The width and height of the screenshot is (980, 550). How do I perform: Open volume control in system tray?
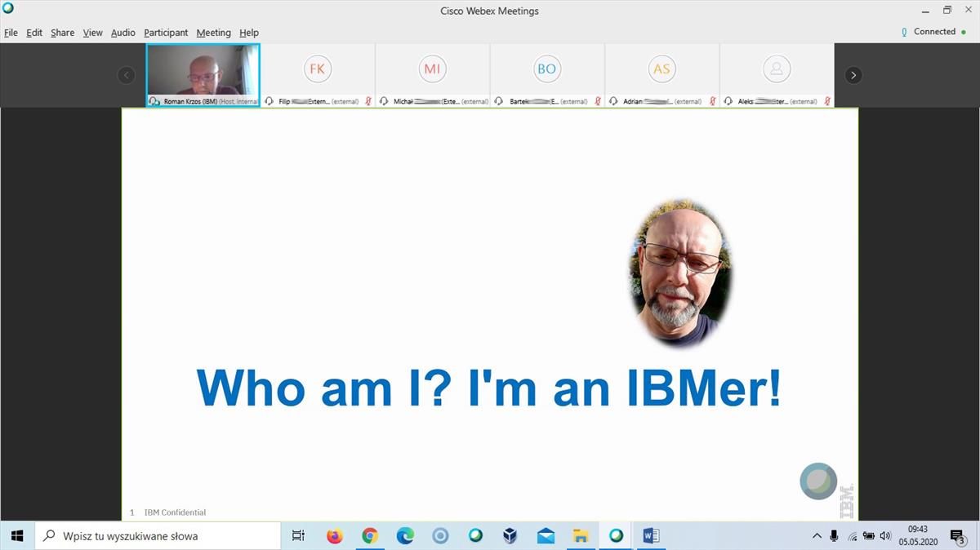885,535
